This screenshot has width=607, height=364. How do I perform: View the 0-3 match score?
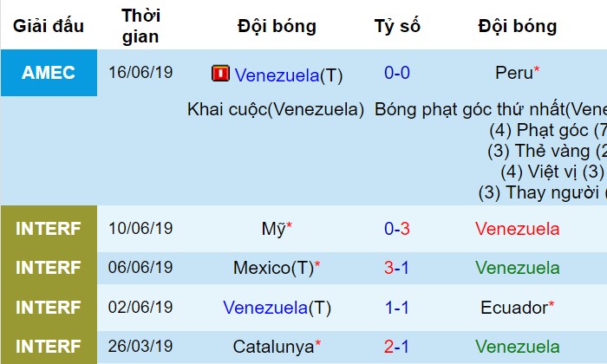397,229
